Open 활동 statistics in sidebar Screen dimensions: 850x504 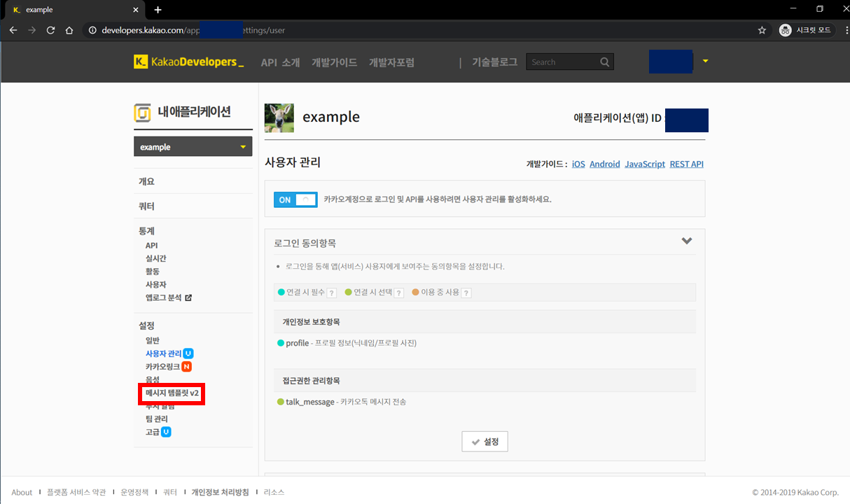153,271
